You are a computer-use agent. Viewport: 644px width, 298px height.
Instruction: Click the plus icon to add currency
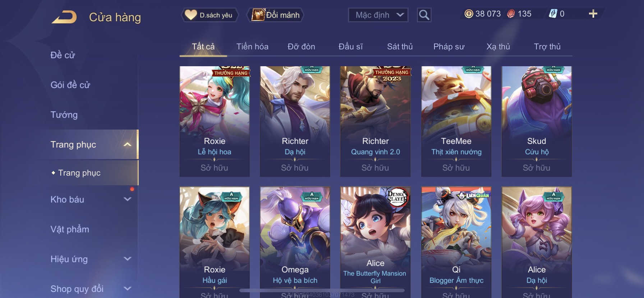coord(593,14)
